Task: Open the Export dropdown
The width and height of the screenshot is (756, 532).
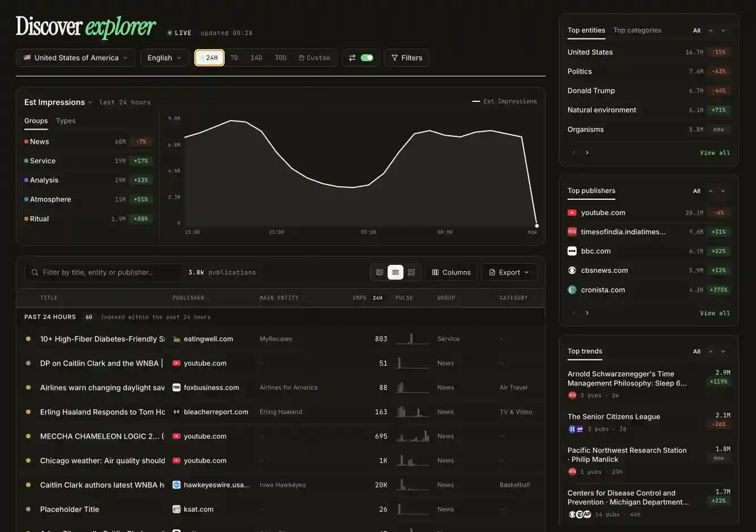Action: [x=509, y=272]
